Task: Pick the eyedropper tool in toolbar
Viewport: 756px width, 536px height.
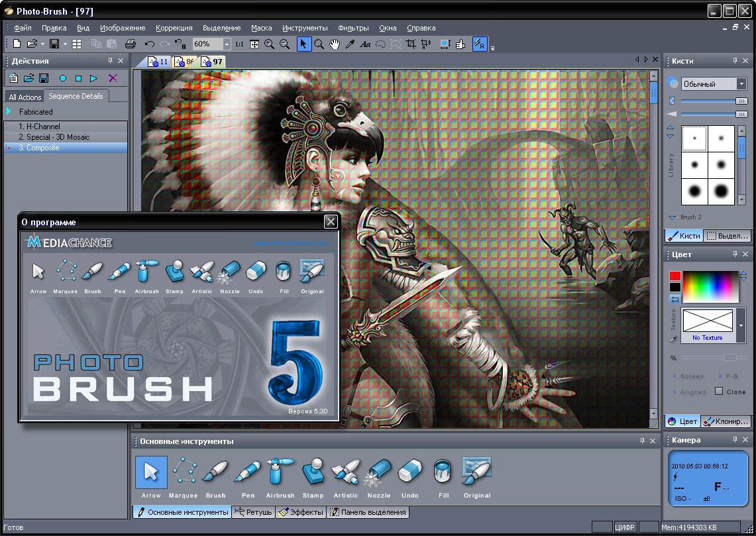Action: pyautogui.click(x=350, y=44)
